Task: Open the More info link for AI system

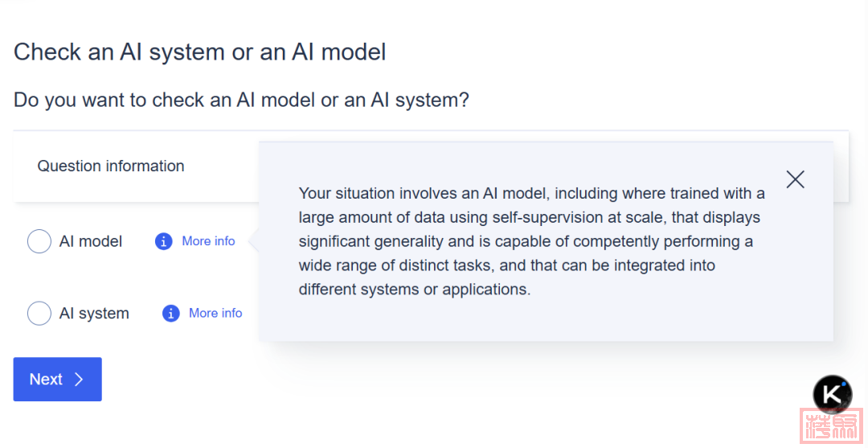Action: pyautogui.click(x=215, y=314)
